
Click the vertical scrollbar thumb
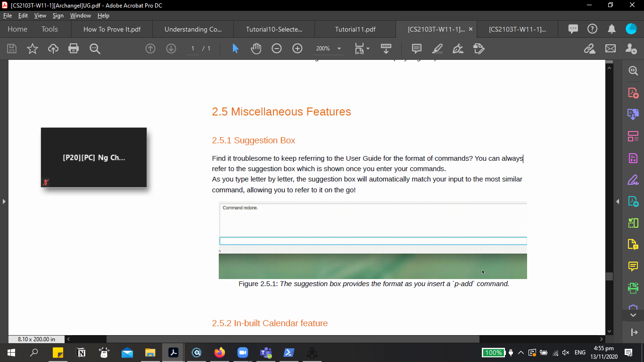(x=609, y=276)
